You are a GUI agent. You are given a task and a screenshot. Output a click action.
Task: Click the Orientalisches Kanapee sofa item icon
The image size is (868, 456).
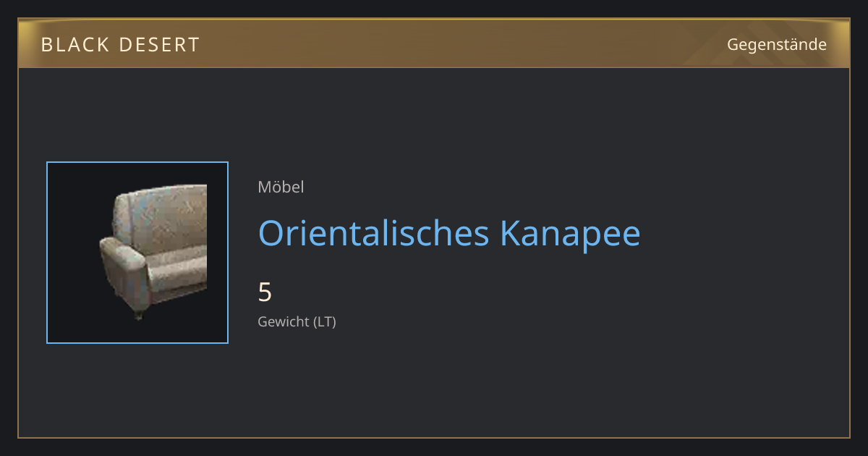click(x=137, y=253)
